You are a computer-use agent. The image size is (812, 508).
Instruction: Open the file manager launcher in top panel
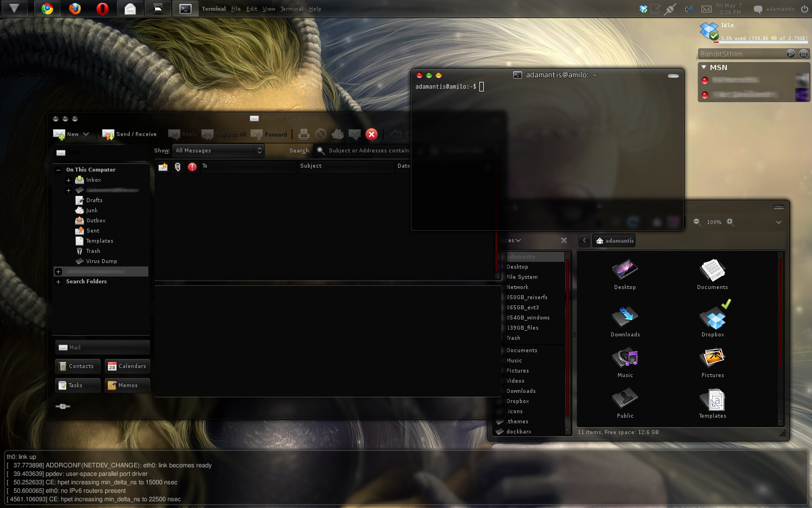click(x=158, y=8)
